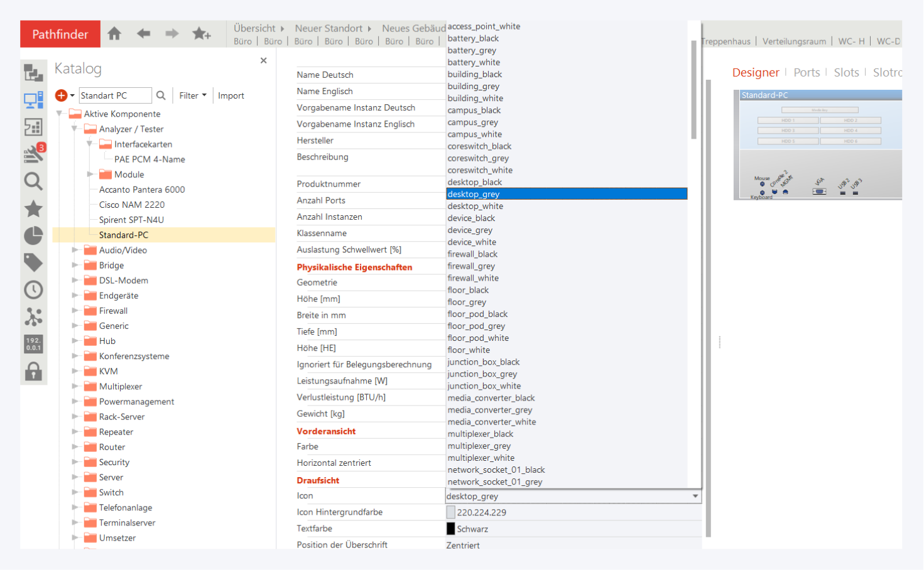The height and width of the screenshot is (570, 924).
Task: Open the wrench tasks icon with badge 3
Action: point(33,153)
